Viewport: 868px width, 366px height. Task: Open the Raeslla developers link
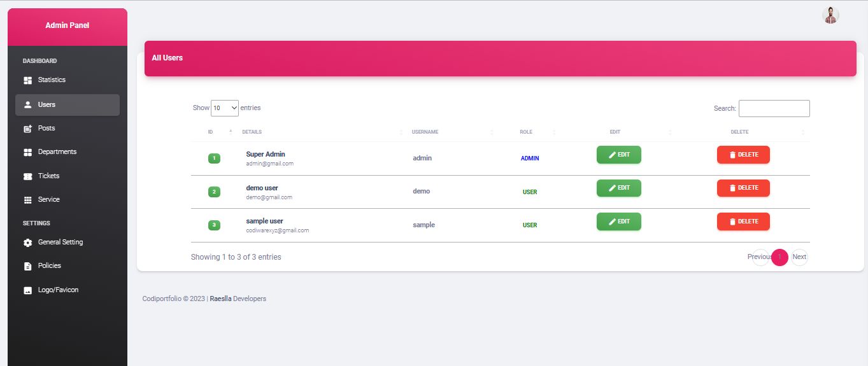click(x=220, y=299)
